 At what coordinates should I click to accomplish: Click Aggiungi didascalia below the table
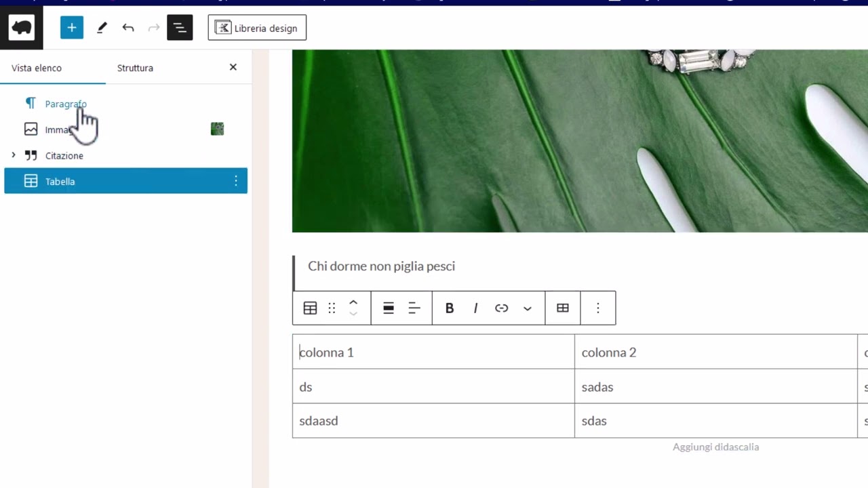[715, 447]
